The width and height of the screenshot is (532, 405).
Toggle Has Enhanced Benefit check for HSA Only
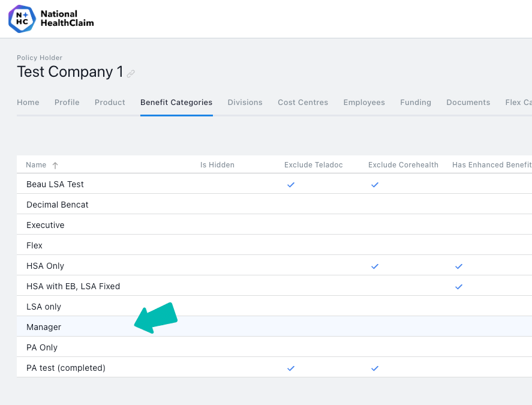point(459,266)
